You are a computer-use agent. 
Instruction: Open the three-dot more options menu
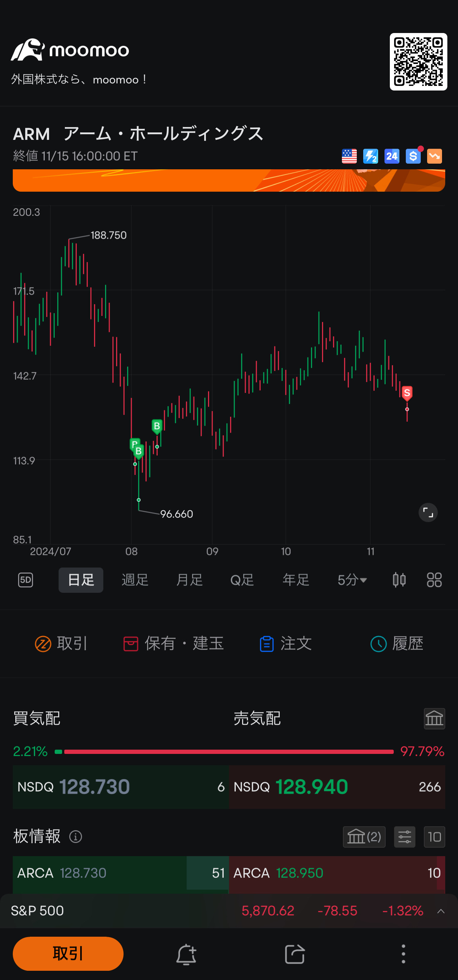(404, 954)
